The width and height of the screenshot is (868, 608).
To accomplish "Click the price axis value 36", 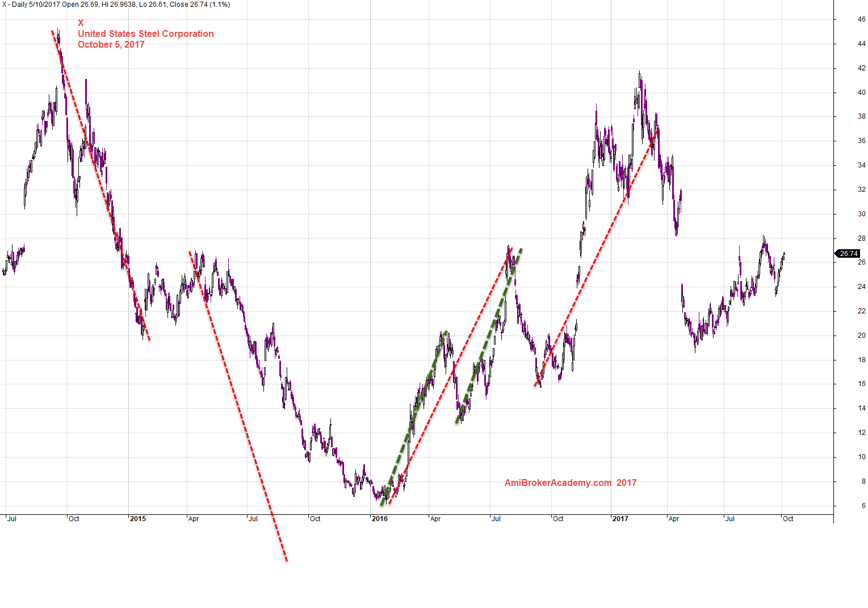I will (862, 141).
